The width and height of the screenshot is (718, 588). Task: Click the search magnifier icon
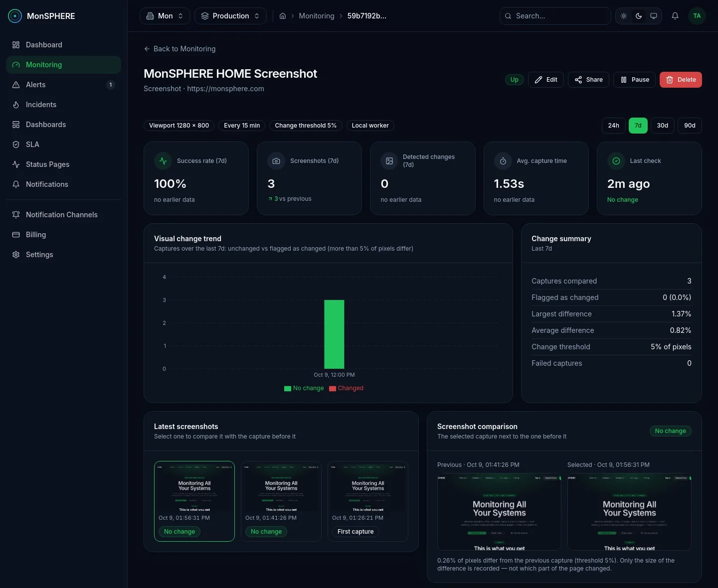[508, 16]
